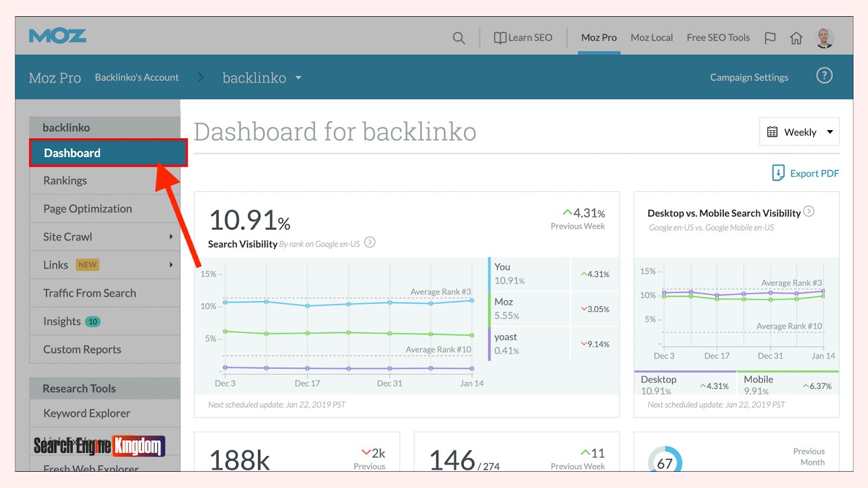Select the yoast 0.41% competitor row
This screenshot has width=868, height=488.
pos(554,344)
